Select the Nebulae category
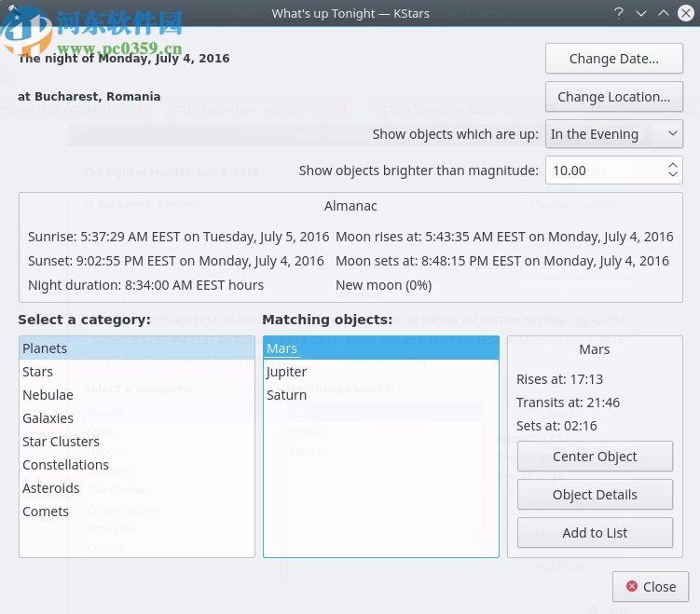700x614 pixels. point(48,395)
